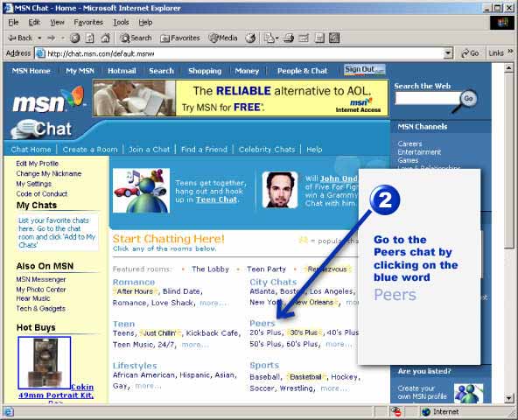Click the History toolbar icon
The image size is (518, 420).
click(250, 38)
